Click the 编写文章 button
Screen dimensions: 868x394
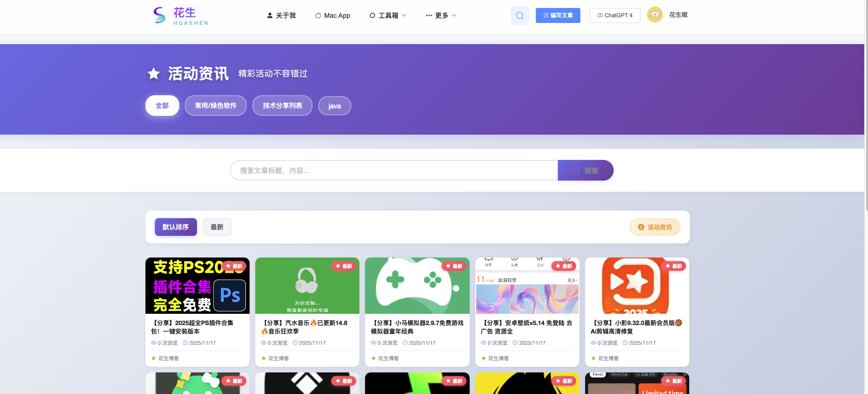click(558, 15)
